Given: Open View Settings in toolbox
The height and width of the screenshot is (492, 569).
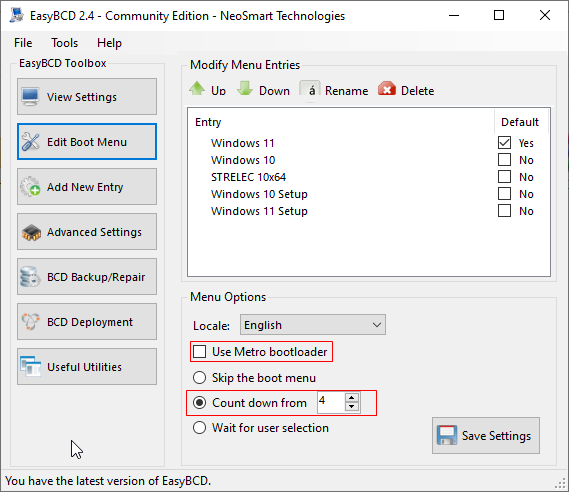Looking at the screenshot, I should [87, 97].
